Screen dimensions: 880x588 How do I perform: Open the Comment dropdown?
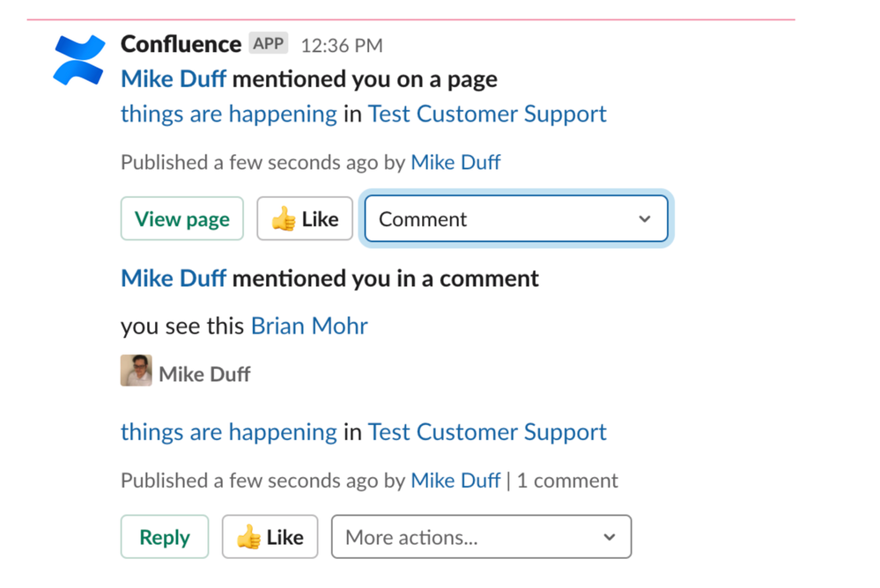[516, 219]
